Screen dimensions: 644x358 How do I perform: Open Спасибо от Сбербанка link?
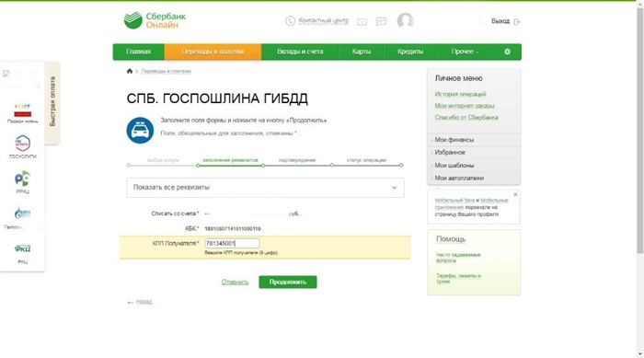click(x=466, y=118)
